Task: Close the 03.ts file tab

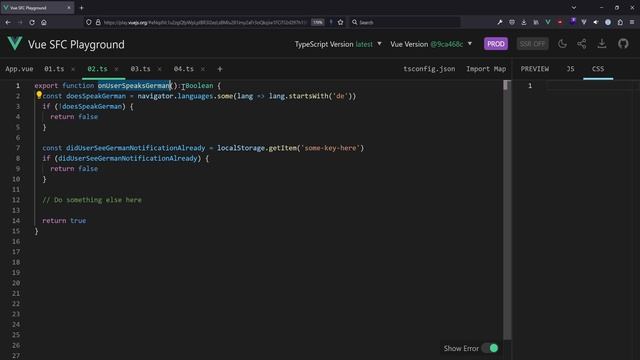Action: [160, 69]
